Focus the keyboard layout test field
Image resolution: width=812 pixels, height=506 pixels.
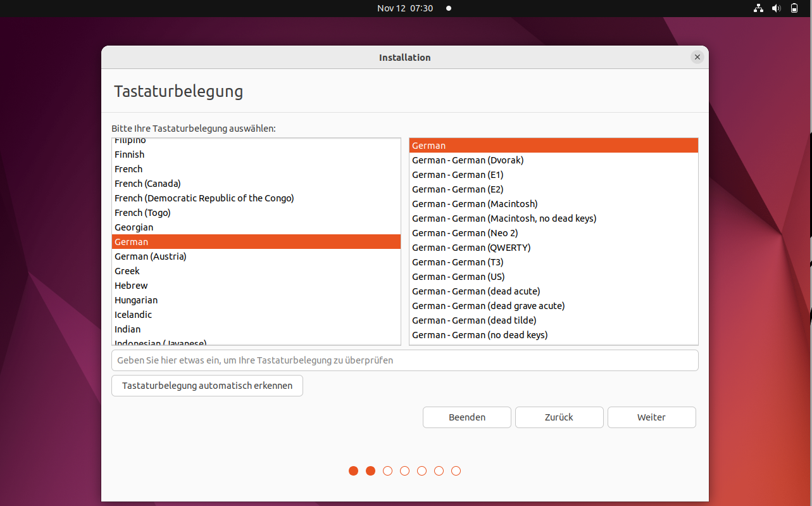404,360
